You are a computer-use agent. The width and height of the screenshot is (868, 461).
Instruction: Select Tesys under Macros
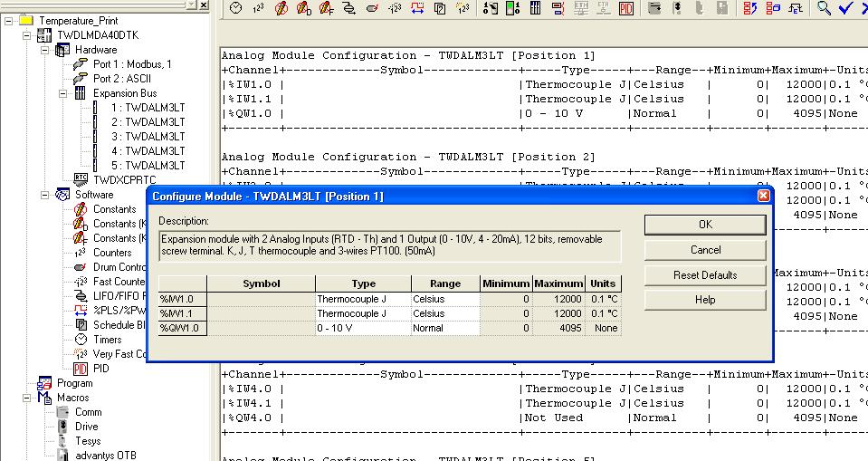88,441
